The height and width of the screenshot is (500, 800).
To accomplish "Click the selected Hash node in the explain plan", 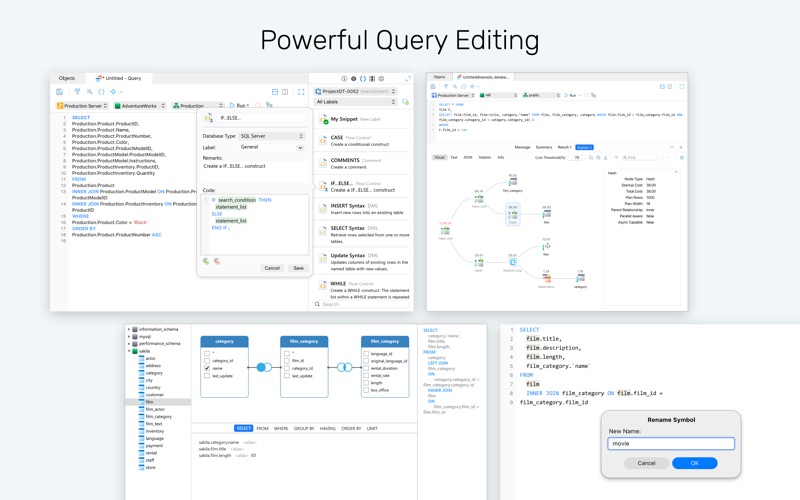I will coord(513,214).
